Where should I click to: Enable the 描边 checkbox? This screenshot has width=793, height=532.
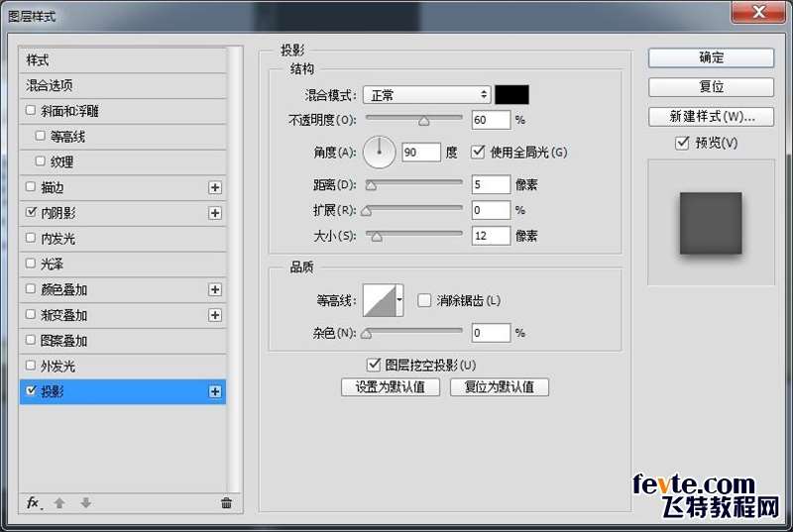[31, 187]
